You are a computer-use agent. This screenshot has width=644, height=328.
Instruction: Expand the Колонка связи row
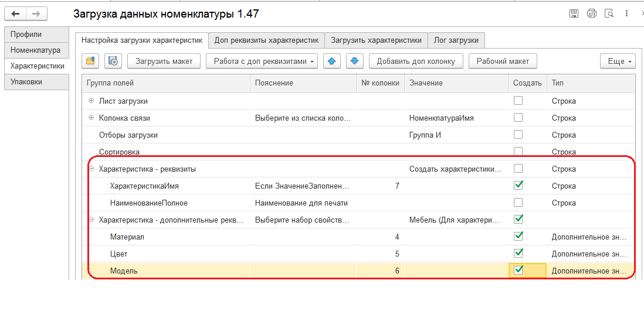[x=91, y=118]
